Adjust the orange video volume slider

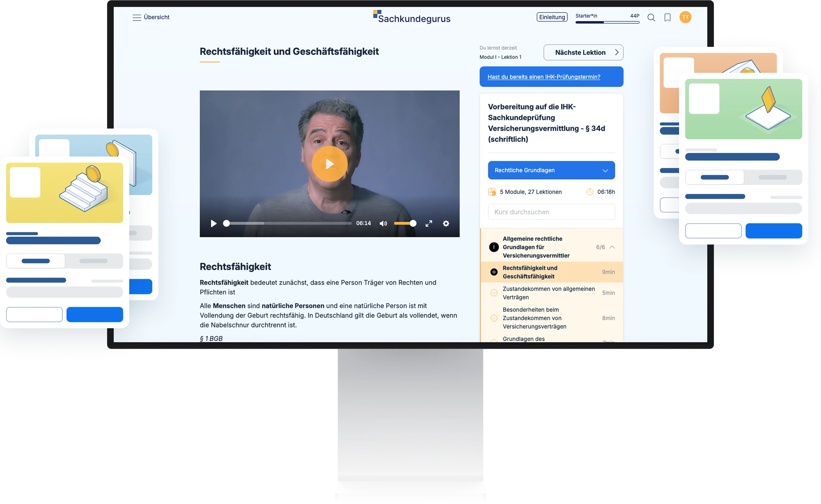[x=404, y=223]
